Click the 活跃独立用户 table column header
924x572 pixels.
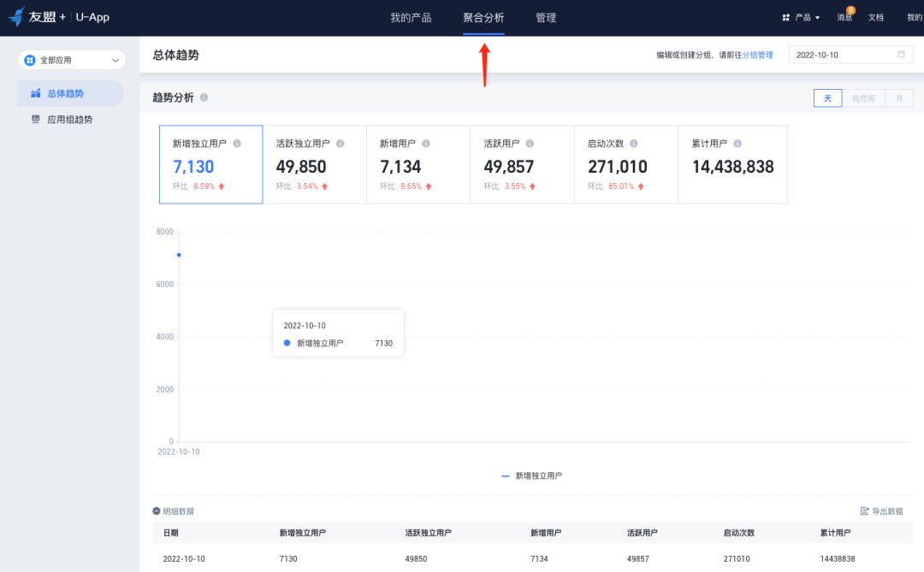[428, 533]
